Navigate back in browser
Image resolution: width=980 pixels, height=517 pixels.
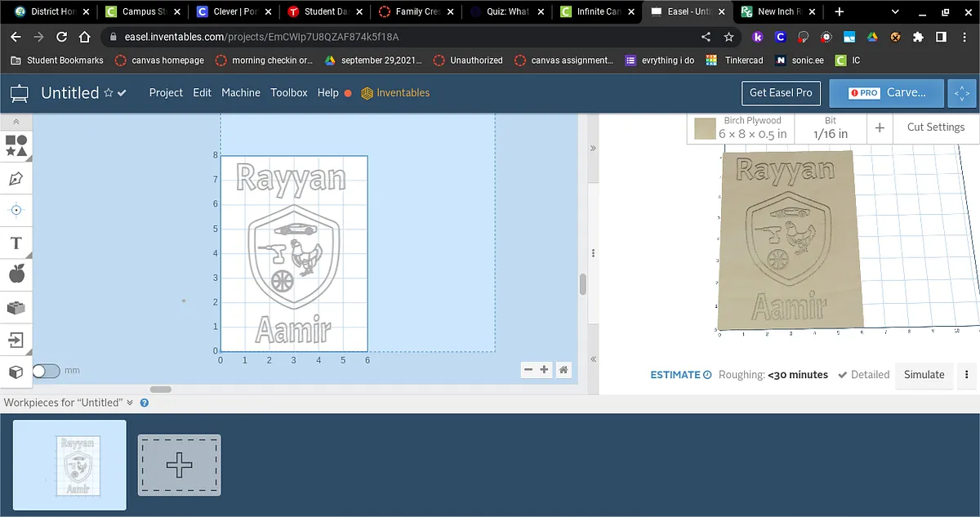click(16, 37)
